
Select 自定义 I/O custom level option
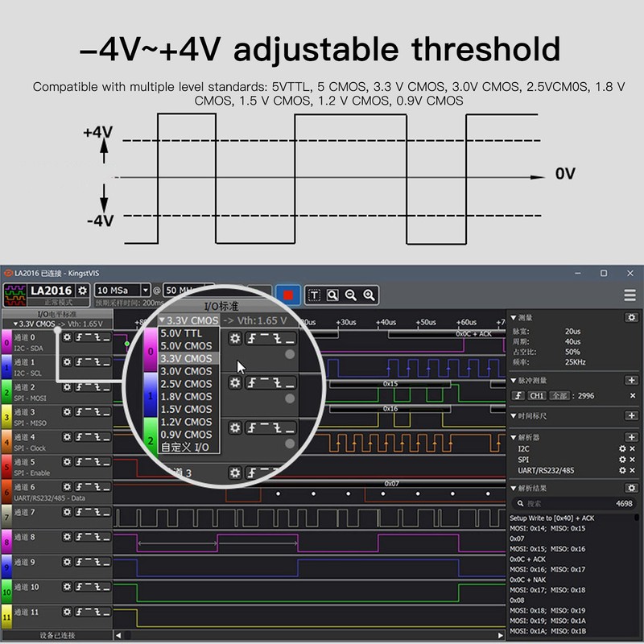click(184, 444)
